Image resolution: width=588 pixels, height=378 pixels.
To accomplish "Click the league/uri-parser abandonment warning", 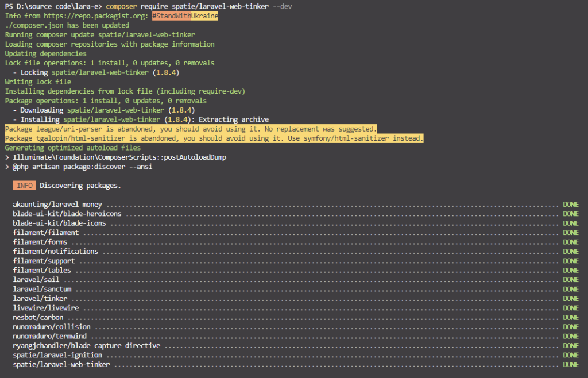I will [x=188, y=129].
